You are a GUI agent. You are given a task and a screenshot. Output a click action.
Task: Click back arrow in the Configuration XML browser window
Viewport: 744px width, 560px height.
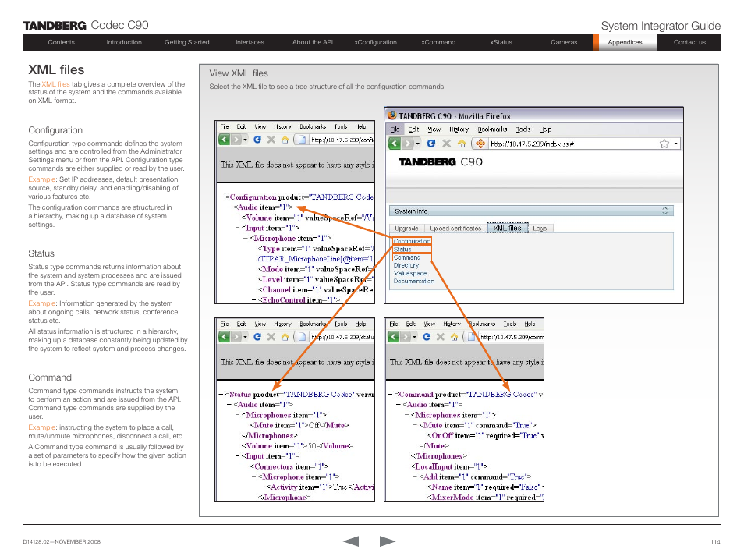225,140
